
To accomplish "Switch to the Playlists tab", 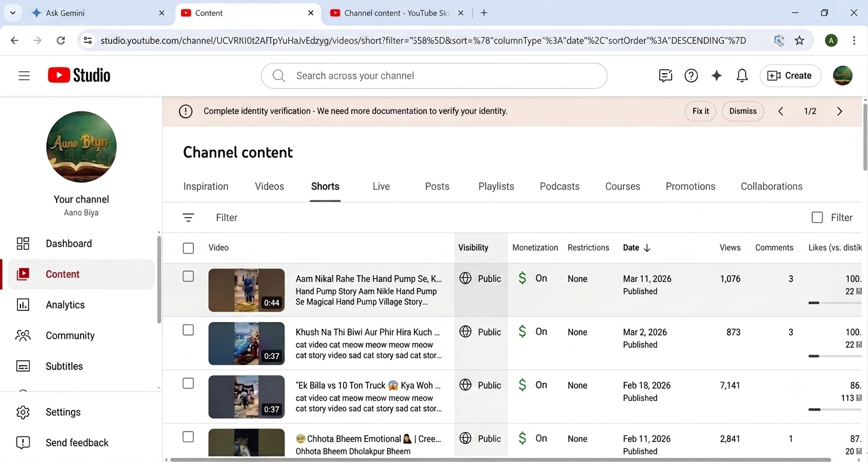I will click(x=496, y=187).
